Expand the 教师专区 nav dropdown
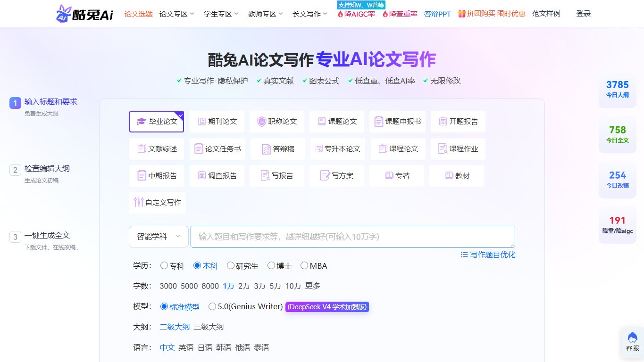 (266, 14)
